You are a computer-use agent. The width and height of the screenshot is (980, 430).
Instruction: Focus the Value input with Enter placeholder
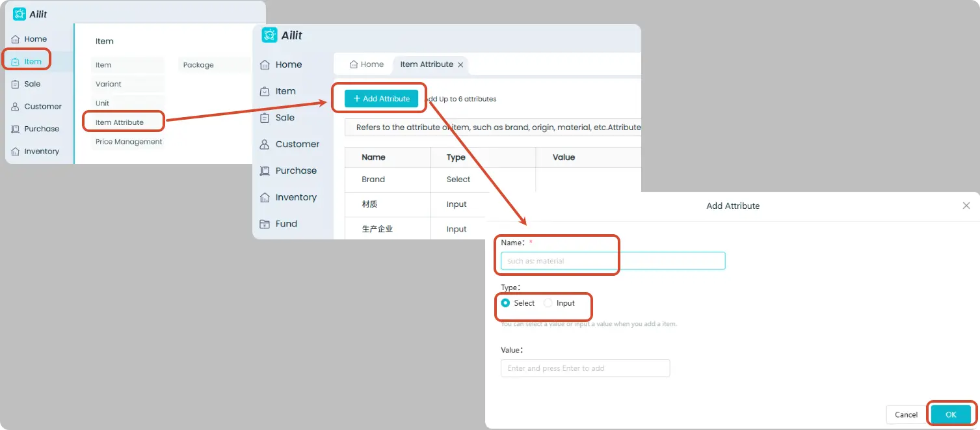(585, 368)
